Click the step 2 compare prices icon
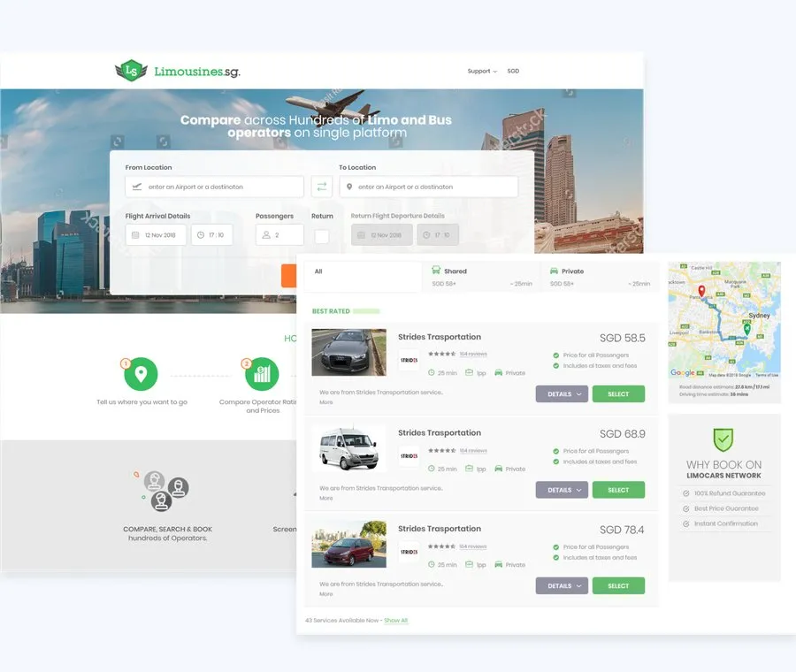This screenshot has height=672, width=796. click(262, 374)
